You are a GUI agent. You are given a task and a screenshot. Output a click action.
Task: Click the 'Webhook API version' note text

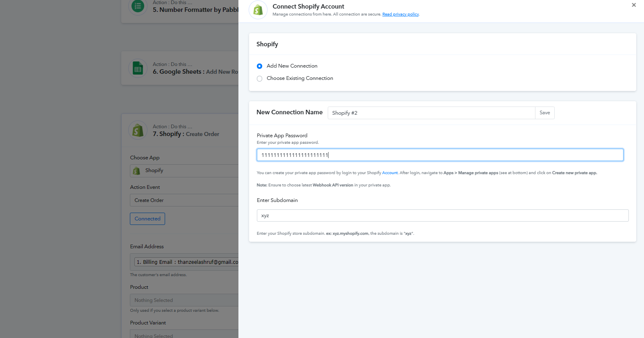333,185
